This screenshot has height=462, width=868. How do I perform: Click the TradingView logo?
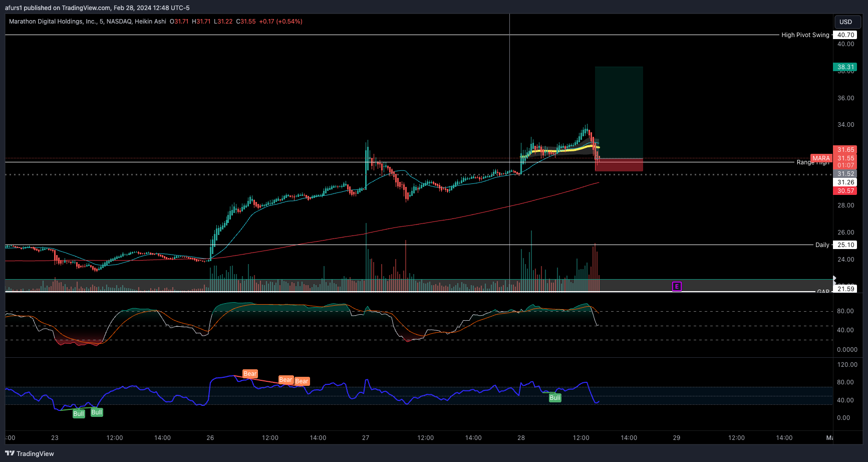click(x=30, y=453)
